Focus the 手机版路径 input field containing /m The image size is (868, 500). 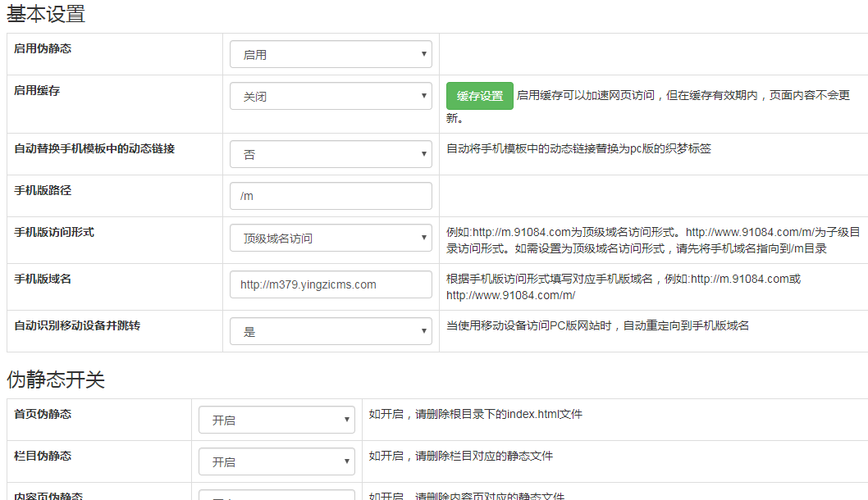tap(331, 196)
